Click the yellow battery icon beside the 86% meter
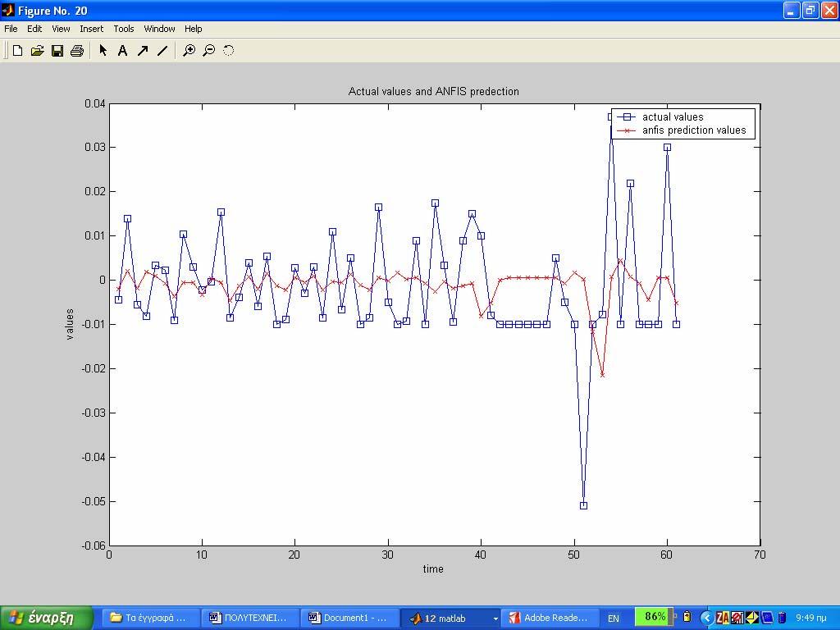This screenshot has height=630, width=840. [x=687, y=617]
